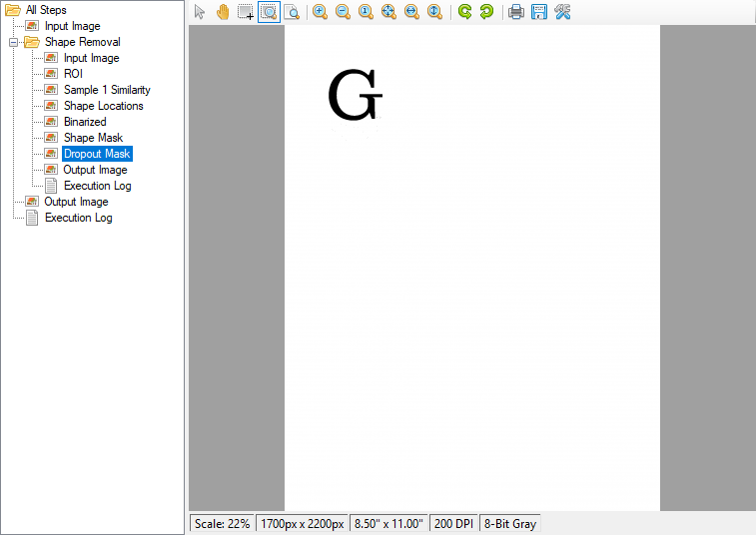Select the rectangle selection tool

[246, 12]
